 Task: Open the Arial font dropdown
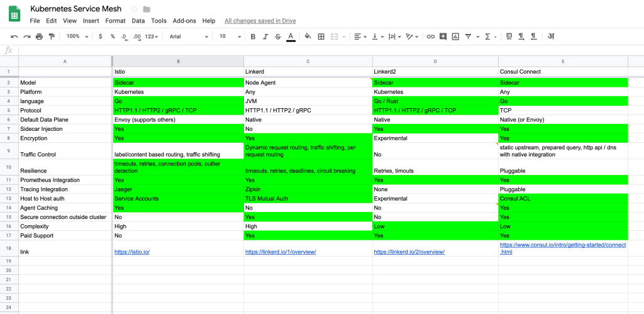coord(189,36)
